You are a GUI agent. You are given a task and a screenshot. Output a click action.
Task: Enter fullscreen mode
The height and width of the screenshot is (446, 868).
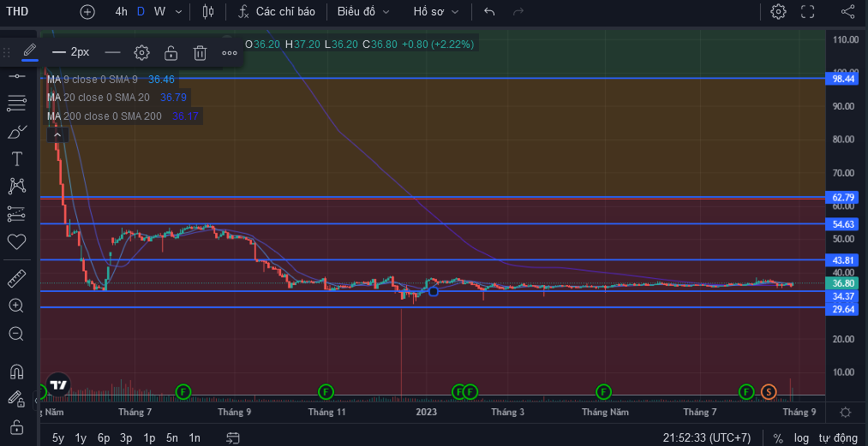(x=808, y=12)
